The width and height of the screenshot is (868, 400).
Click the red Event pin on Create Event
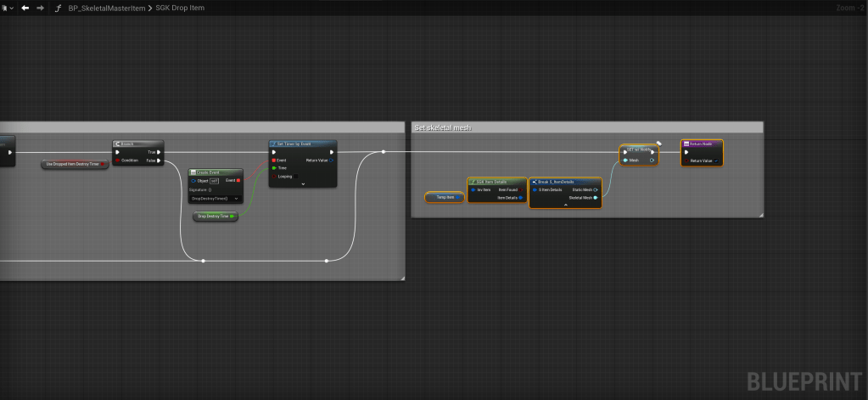coord(239,181)
